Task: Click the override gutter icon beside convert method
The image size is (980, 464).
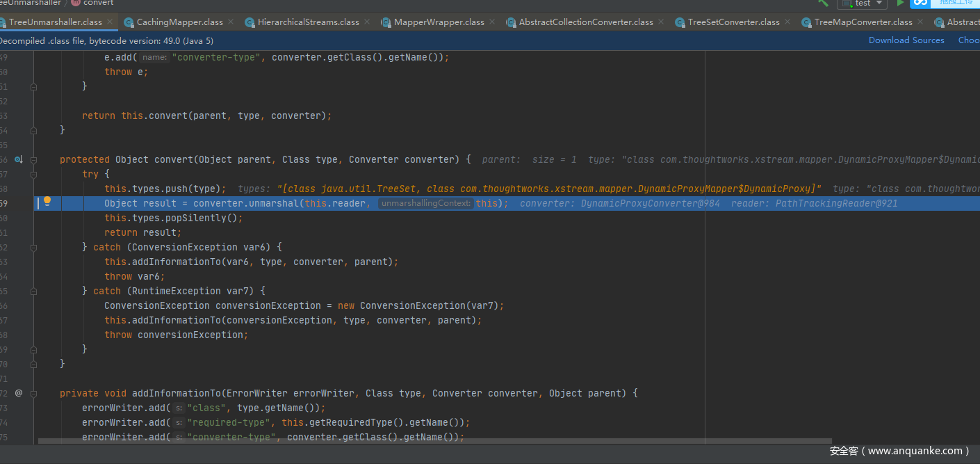Action: coord(19,159)
